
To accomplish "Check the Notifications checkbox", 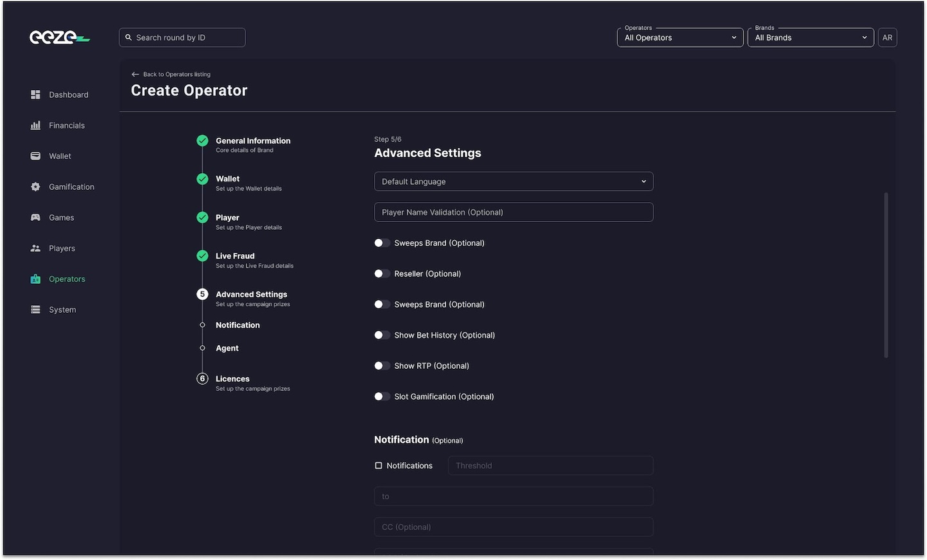I will [379, 465].
